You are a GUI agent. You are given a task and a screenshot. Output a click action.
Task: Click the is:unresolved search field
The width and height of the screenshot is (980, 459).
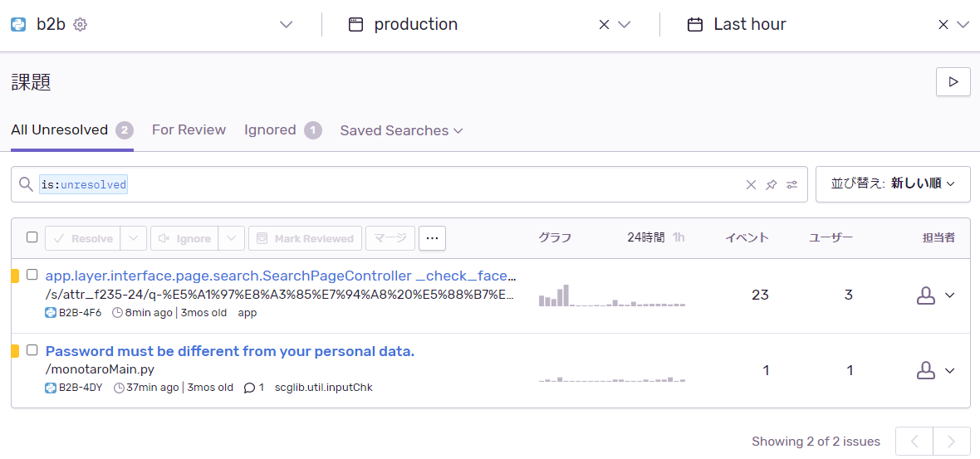pos(415,184)
